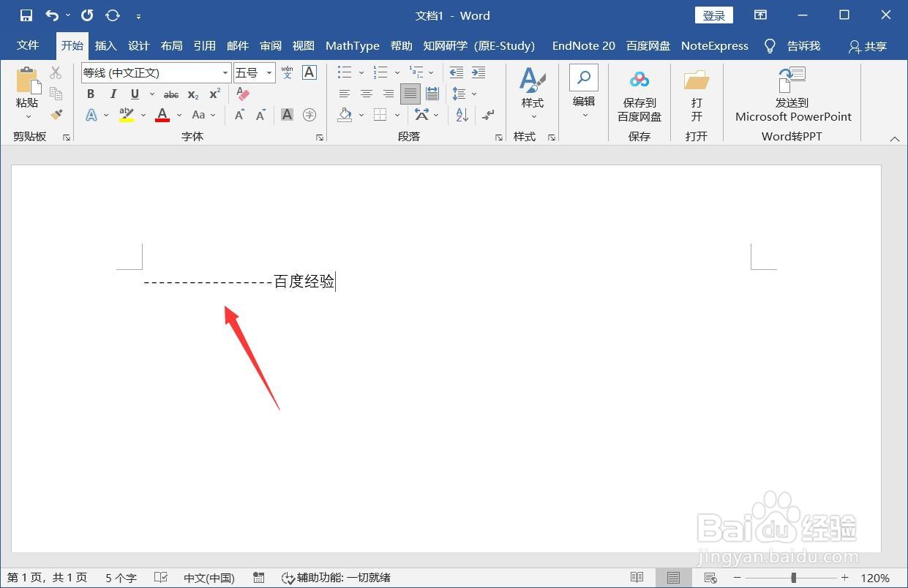Open the Bullets list dropdown arrow
The width and height of the screenshot is (908, 588).
[361, 72]
